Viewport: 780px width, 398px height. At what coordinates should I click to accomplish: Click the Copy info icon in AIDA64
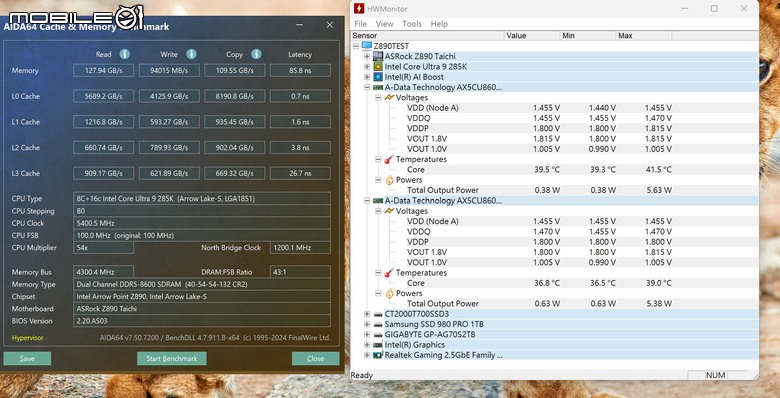click(x=256, y=54)
